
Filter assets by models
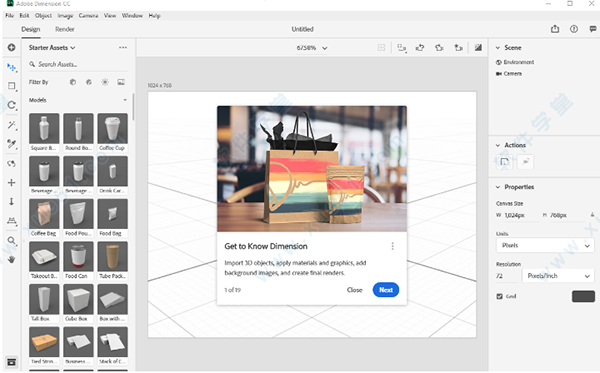pyautogui.click(x=73, y=82)
